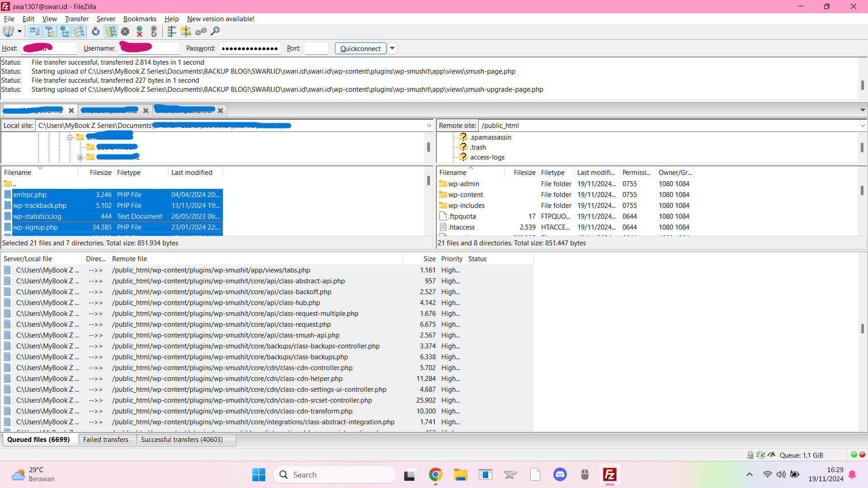
Task: Open the connection tabs overflow dropdown
Action: [862, 110]
